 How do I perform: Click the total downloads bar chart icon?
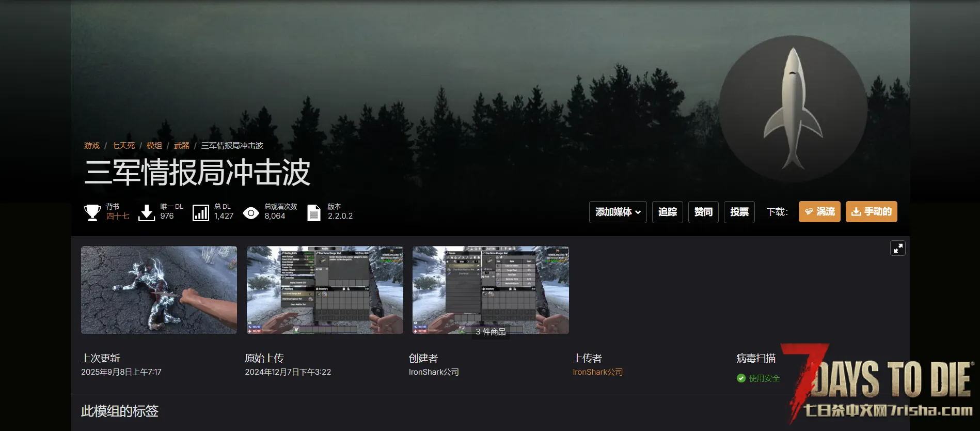200,212
